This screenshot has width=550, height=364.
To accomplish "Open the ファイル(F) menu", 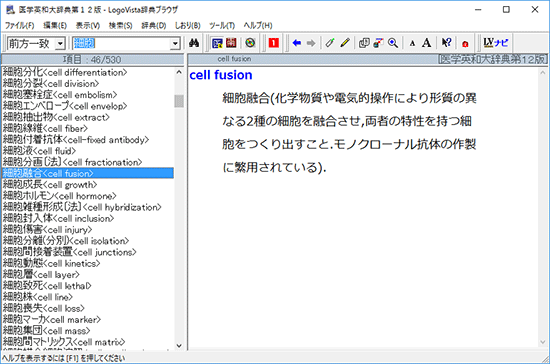I will (x=19, y=26).
